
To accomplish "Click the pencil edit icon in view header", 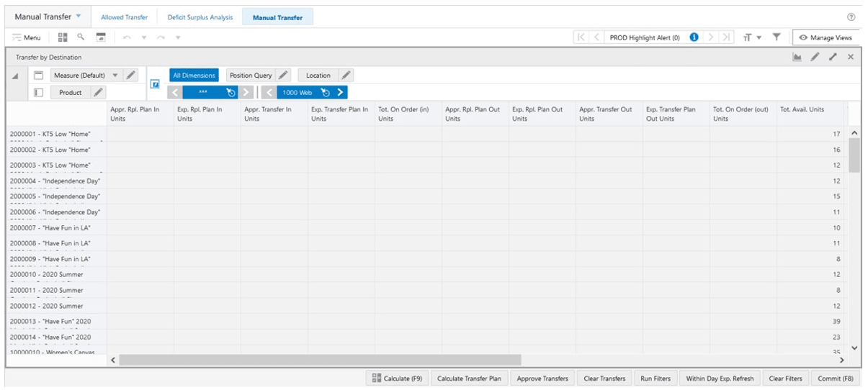I will click(x=815, y=57).
